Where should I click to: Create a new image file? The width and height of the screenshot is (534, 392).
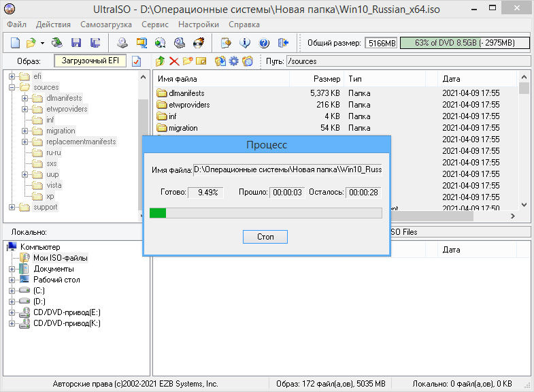pyautogui.click(x=16, y=43)
